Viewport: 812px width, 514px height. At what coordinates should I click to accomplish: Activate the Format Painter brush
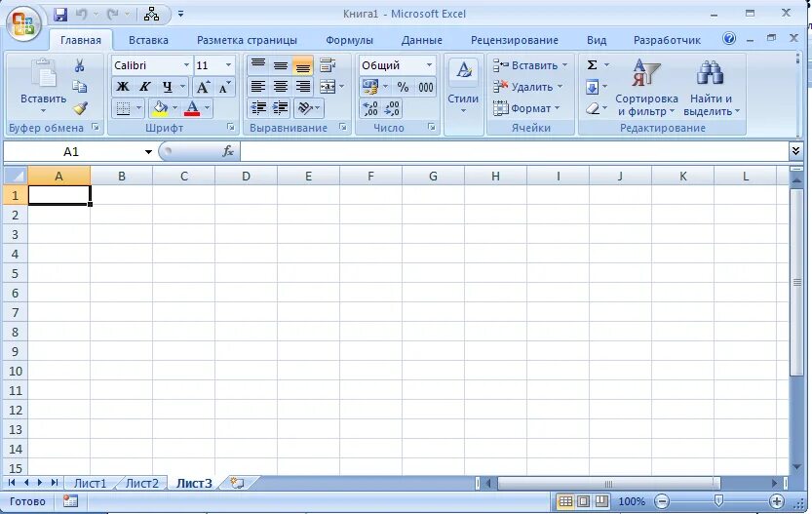click(79, 107)
